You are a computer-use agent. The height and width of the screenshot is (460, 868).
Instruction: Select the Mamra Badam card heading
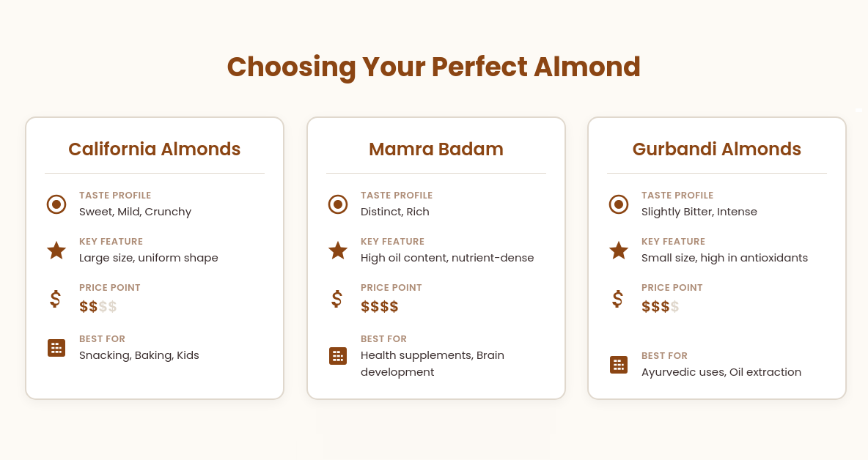[436, 149]
